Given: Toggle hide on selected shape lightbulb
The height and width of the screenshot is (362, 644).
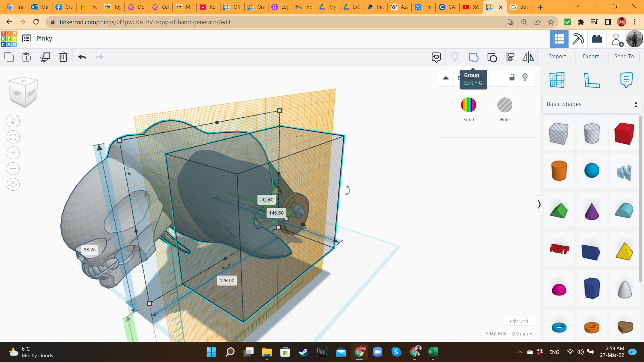Looking at the screenshot, I should pyautogui.click(x=525, y=77).
